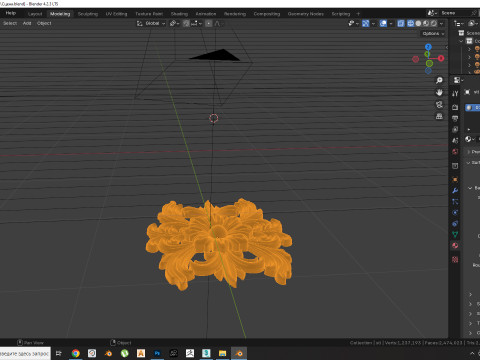Switch to Material Preview shading

[x=426, y=23]
